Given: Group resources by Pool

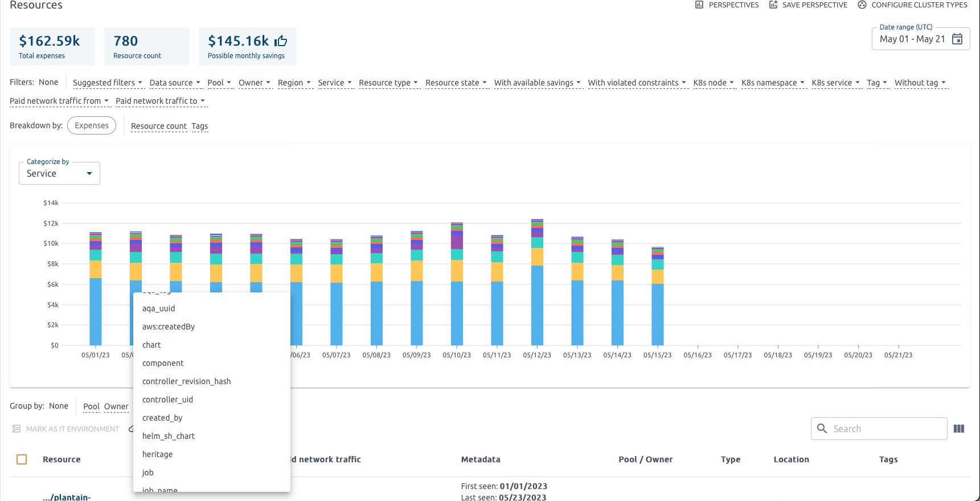Looking at the screenshot, I should point(91,406).
